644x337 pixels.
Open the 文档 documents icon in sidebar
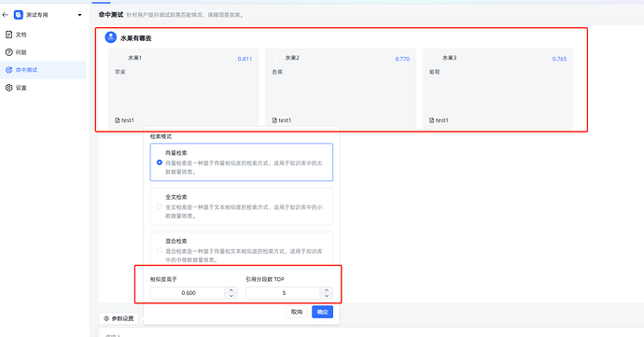(x=8, y=35)
